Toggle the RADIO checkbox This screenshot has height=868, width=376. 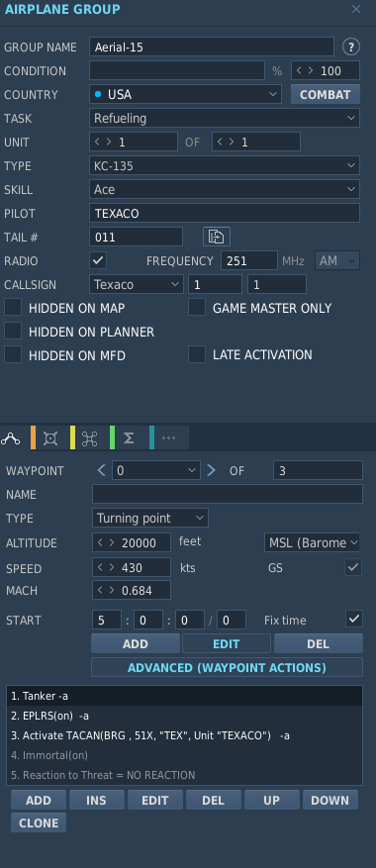[x=98, y=260]
